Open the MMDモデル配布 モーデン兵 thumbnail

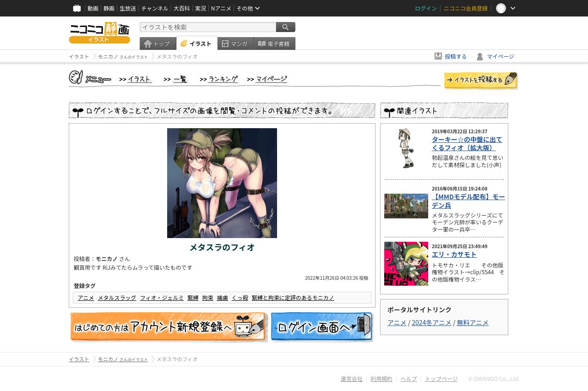pyautogui.click(x=406, y=206)
